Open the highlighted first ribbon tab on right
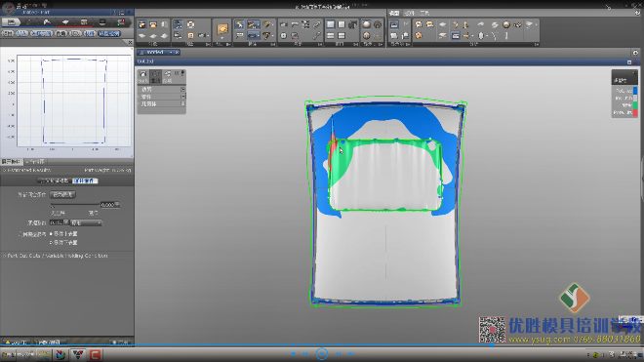The width and height of the screenshot is (644, 362). coord(394,13)
